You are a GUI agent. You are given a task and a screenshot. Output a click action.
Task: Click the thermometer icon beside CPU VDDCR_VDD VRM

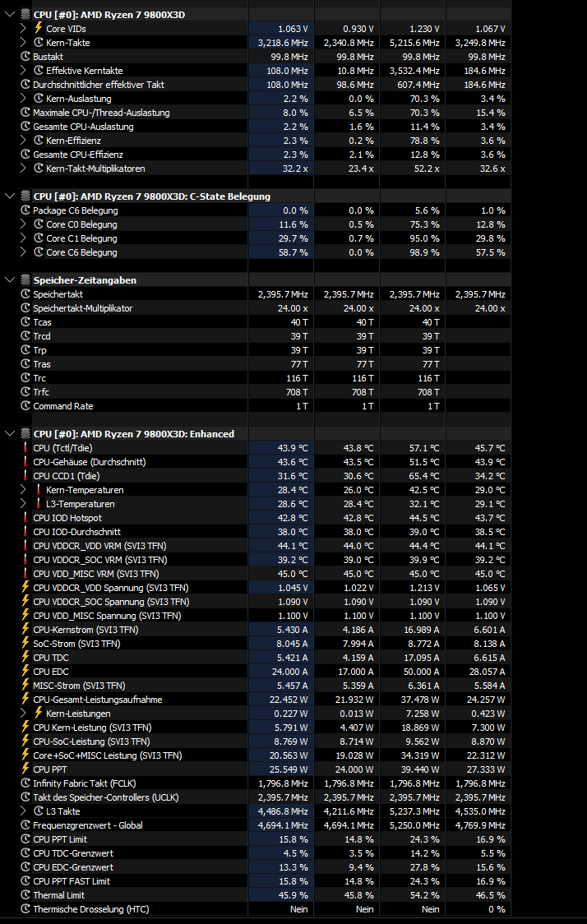pyautogui.click(x=25, y=546)
